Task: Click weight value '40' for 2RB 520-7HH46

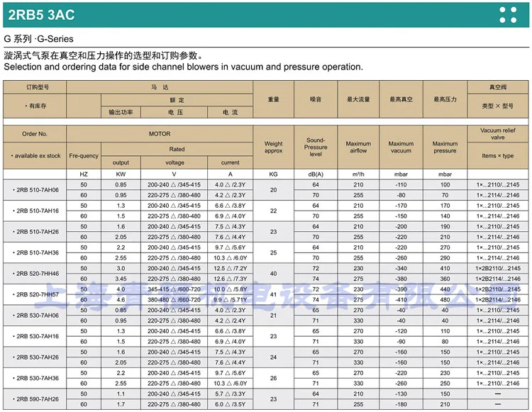Action: (274, 273)
